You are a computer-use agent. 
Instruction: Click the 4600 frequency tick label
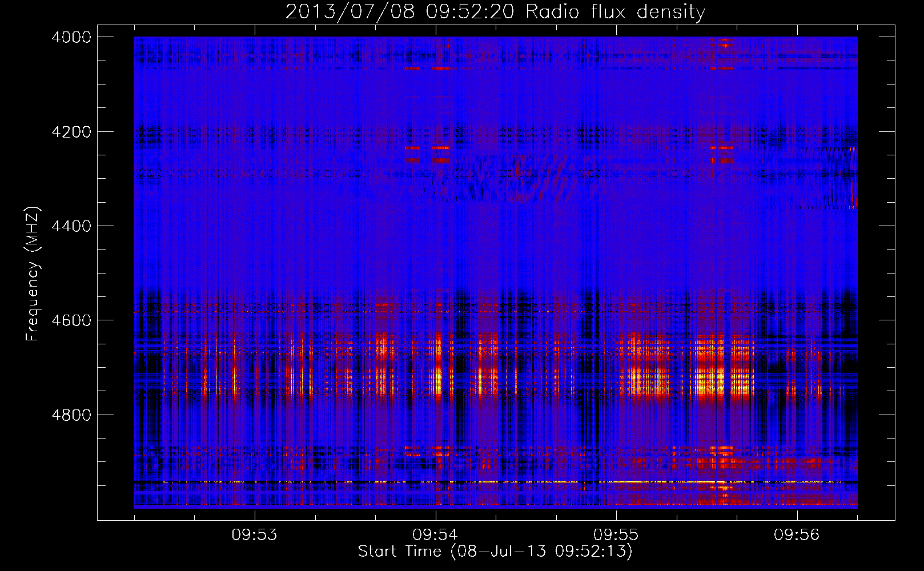71,320
